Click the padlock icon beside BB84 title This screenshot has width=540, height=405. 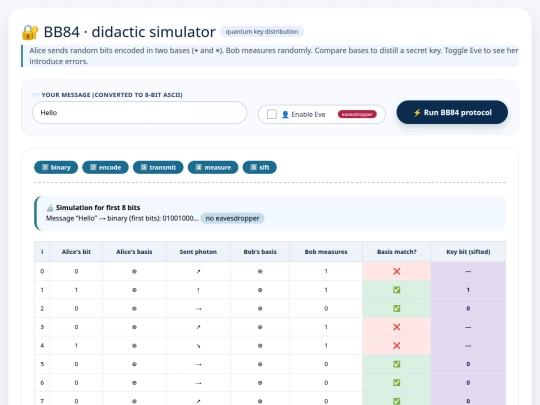coord(30,32)
